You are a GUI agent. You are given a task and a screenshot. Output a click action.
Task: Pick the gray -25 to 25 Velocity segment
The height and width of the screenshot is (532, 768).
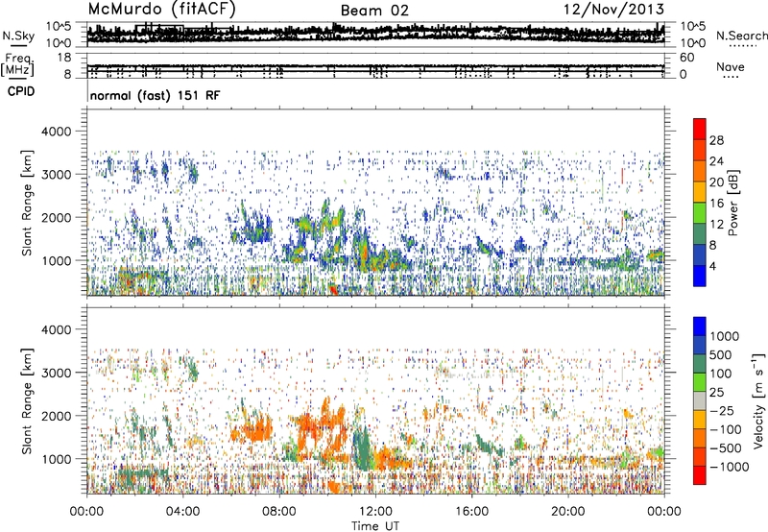700,400
